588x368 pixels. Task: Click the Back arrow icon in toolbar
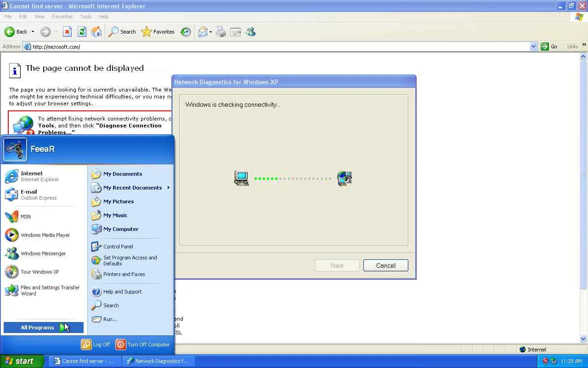click(x=10, y=32)
